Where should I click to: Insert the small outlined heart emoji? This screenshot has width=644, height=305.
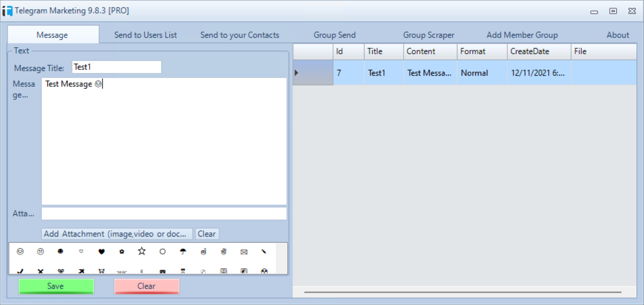pyautogui.click(x=81, y=252)
